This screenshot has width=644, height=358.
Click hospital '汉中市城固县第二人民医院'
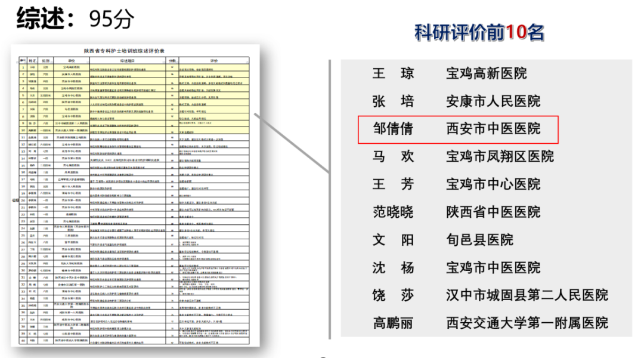click(x=527, y=295)
